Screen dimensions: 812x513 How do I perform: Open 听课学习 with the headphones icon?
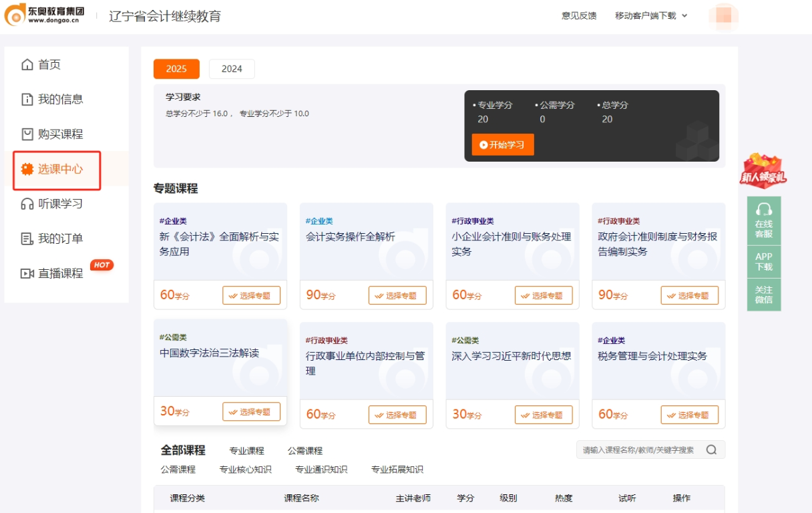click(x=59, y=204)
